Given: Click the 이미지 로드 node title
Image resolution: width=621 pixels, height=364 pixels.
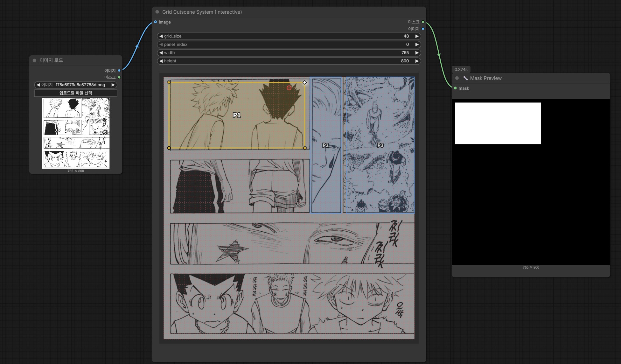Looking at the screenshot, I should pos(51,60).
